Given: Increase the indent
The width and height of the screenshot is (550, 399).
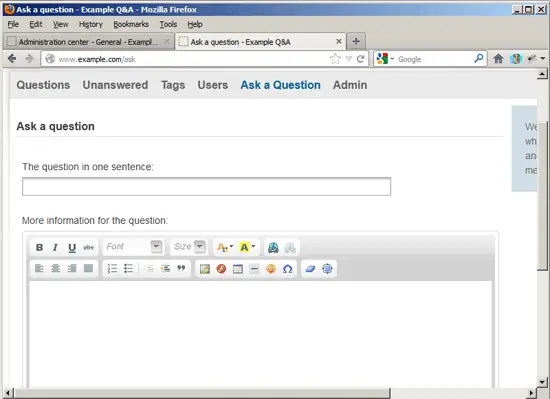Looking at the screenshot, I should [165, 269].
